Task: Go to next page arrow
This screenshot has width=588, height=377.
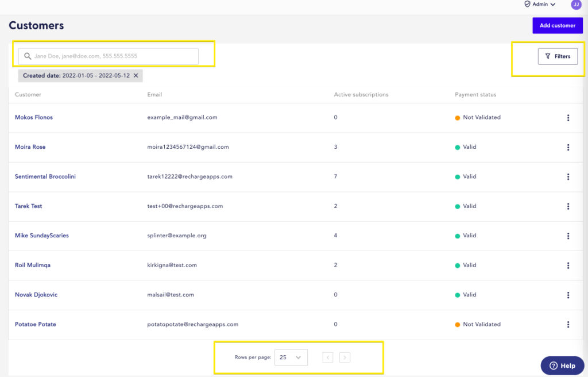Action: tap(345, 357)
